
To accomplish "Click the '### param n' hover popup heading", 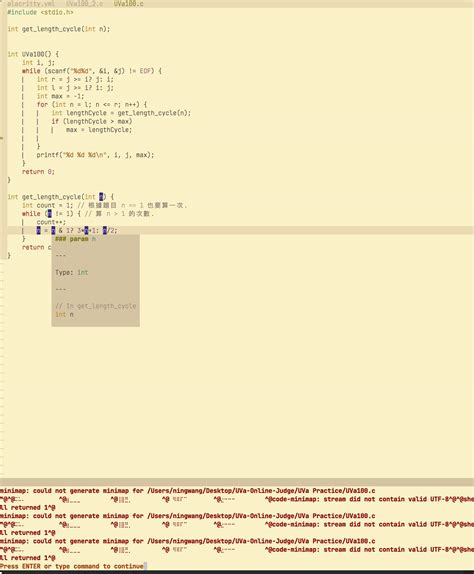I will tap(75, 239).
